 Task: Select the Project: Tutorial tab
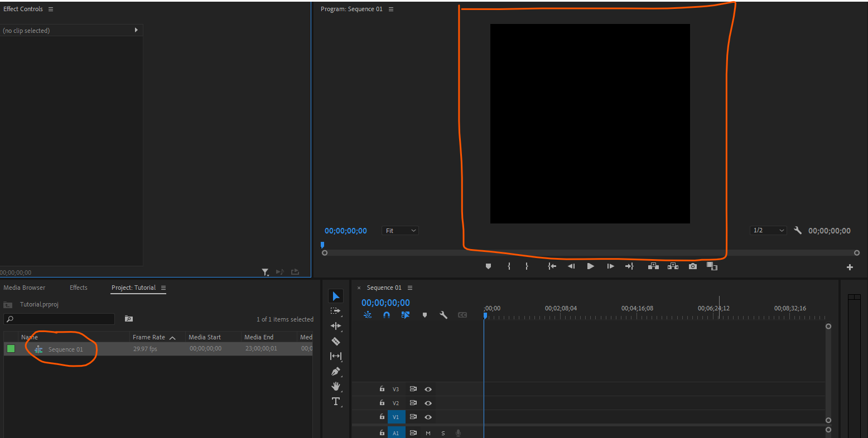(134, 288)
